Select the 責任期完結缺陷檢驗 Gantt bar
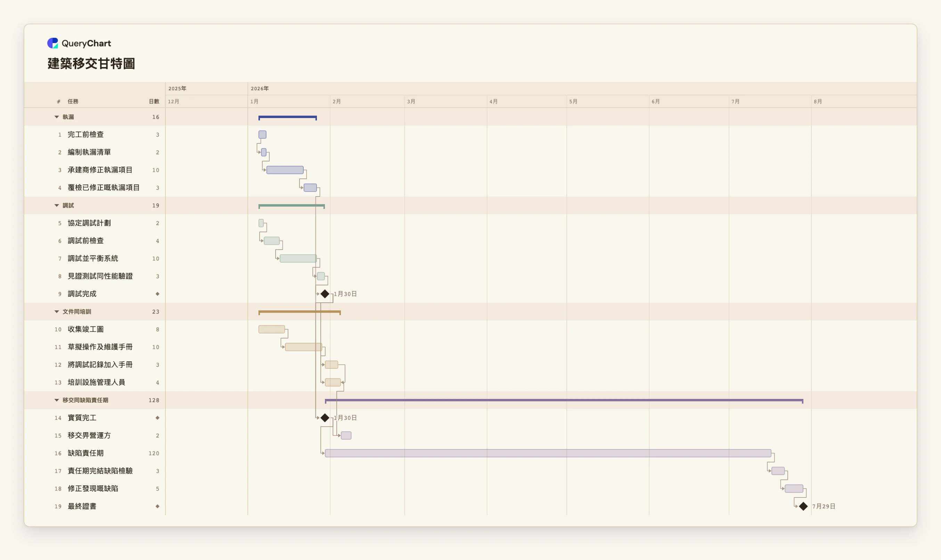 pyautogui.click(x=778, y=471)
